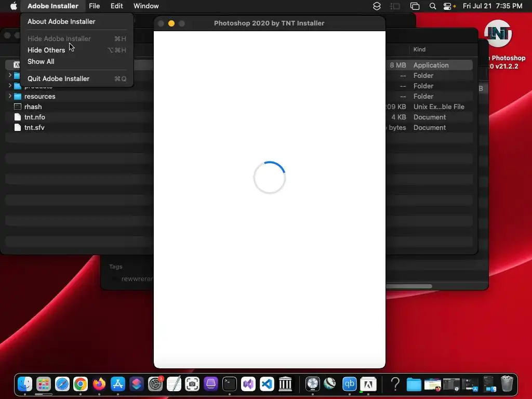Open Finder from the Dock
532x399 pixels.
point(25,384)
